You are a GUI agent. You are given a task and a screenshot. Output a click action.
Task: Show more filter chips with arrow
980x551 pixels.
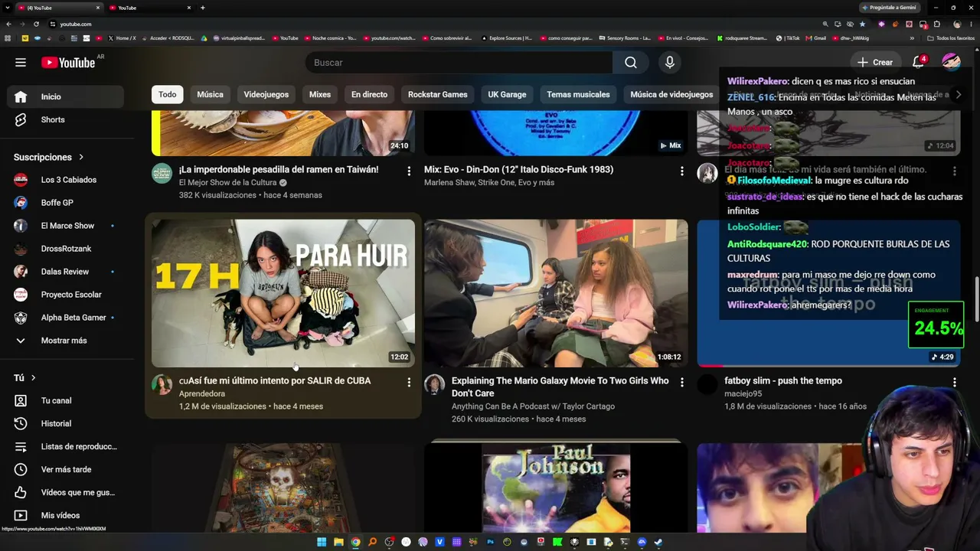coord(958,95)
